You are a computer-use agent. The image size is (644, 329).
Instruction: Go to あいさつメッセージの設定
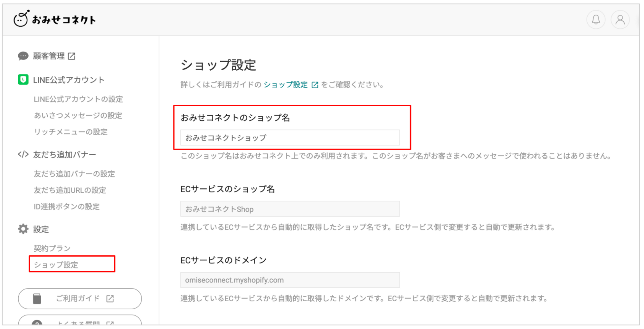tap(78, 115)
